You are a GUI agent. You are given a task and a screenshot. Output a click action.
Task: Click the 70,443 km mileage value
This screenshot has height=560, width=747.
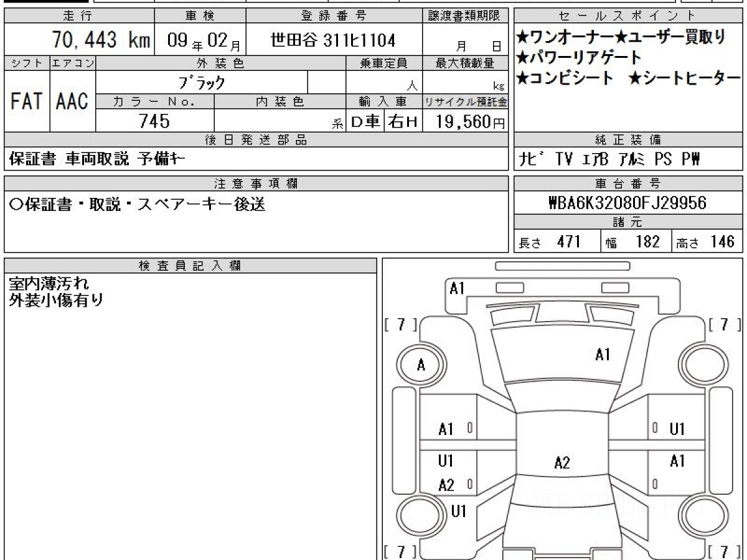coord(100,41)
